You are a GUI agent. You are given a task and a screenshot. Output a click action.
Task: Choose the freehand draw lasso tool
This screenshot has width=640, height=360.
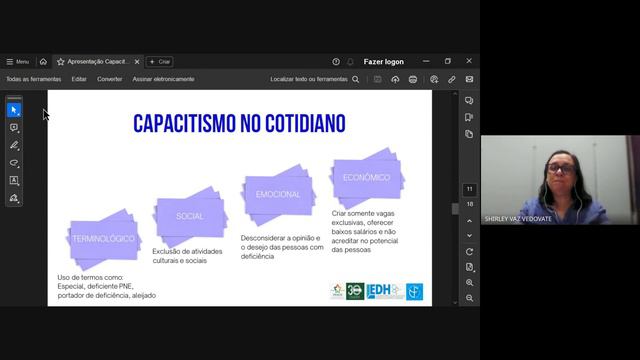pos(14,163)
